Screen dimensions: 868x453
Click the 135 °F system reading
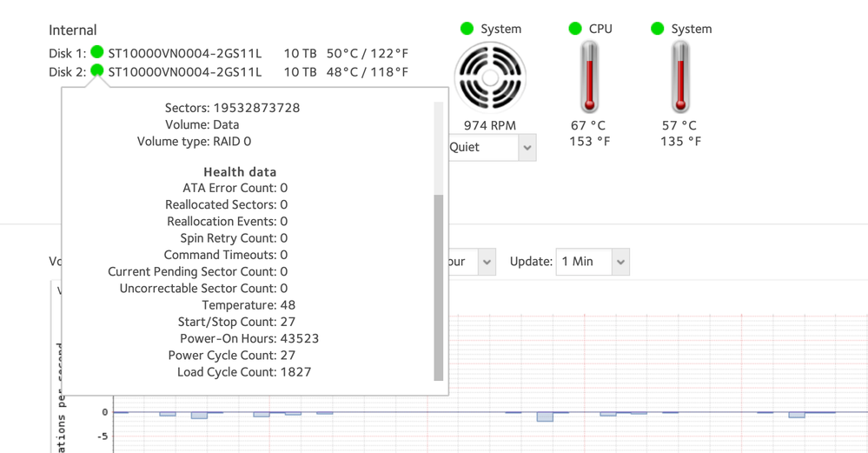click(x=680, y=142)
